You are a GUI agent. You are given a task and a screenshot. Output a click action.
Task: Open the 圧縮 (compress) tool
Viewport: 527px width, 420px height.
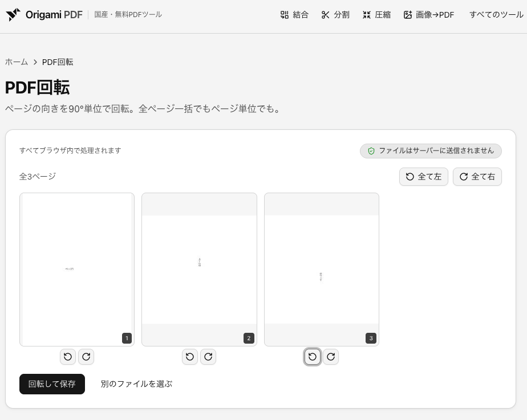[376, 15]
